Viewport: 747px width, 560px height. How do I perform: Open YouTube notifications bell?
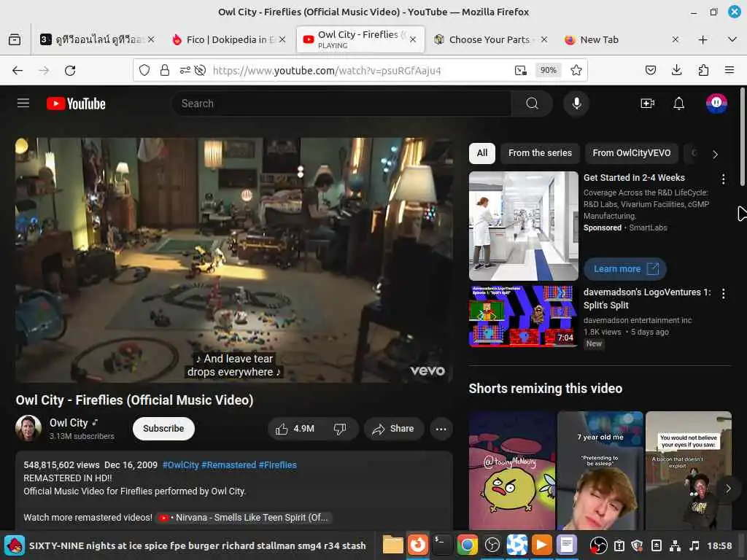click(x=679, y=104)
